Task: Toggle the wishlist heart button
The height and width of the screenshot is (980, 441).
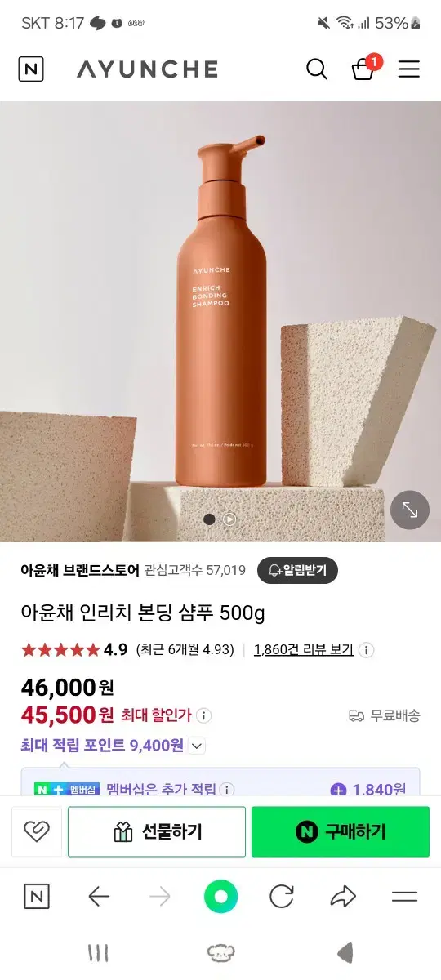Action: pyautogui.click(x=36, y=831)
